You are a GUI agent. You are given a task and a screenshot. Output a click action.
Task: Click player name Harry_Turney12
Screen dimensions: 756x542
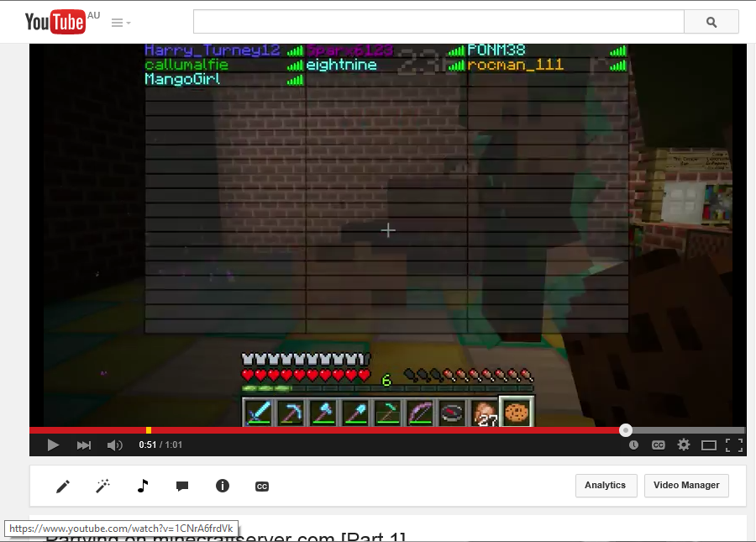(x=213, y=50)
